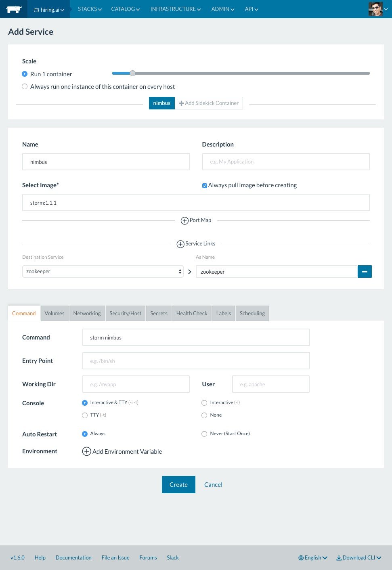Open the Download CLI dropdown
This screenshot has width=392, height=570.
click(359, 558)
